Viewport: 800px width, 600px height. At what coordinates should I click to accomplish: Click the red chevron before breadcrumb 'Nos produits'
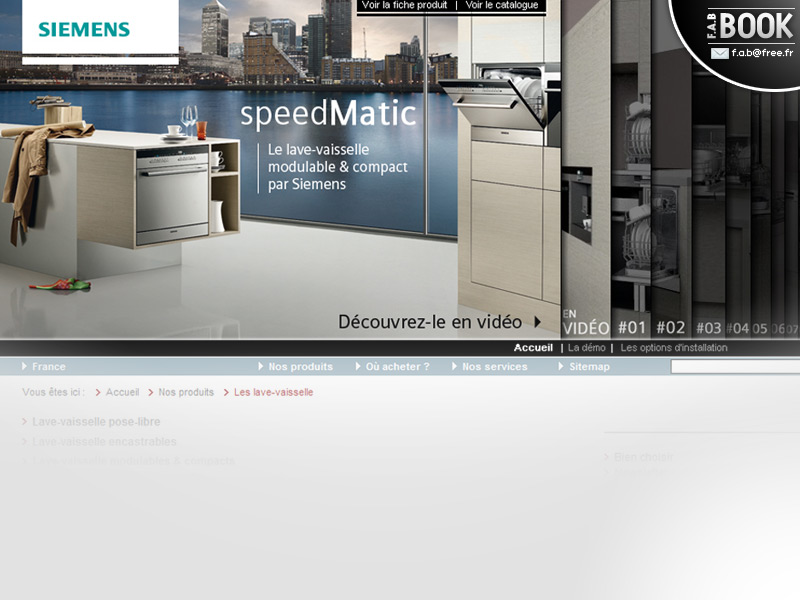pyautogui.click(x=151, y=392)
